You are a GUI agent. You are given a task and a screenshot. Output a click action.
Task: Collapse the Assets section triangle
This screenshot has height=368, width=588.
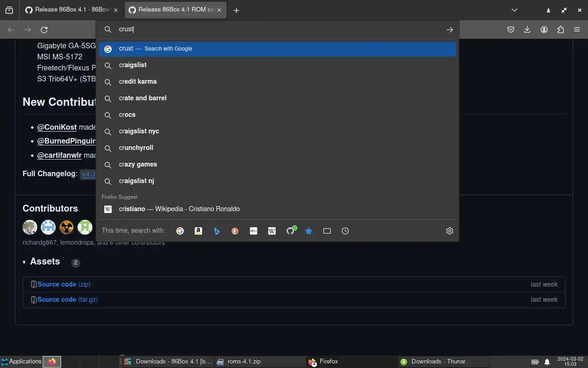[24, 262]
